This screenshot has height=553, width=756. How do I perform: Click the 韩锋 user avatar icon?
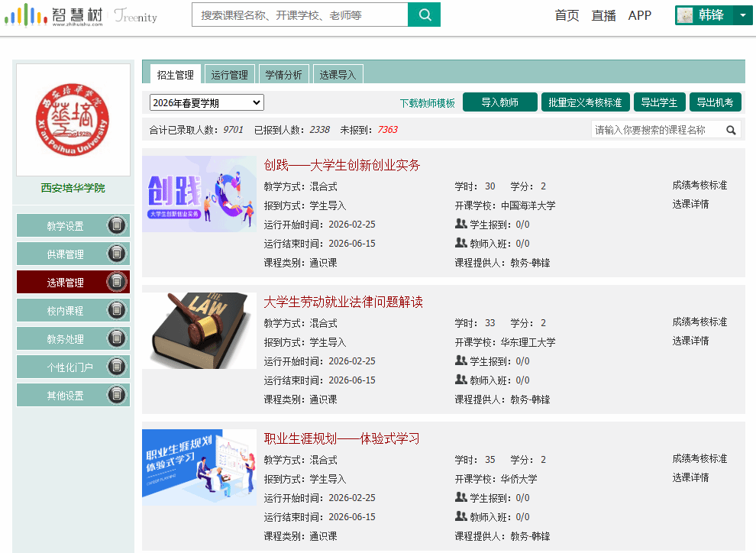click(686, 15)
